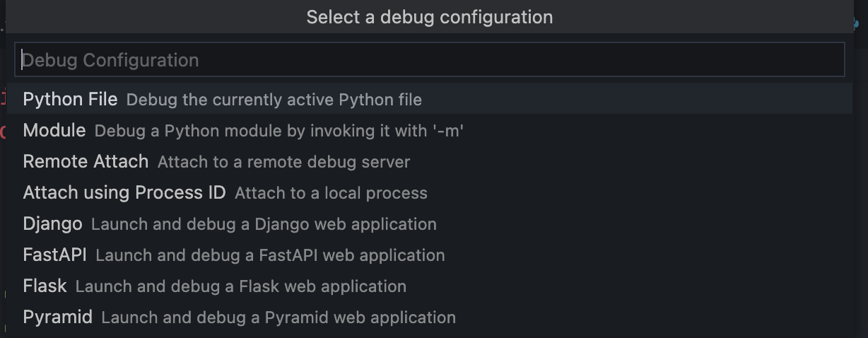
Task: Click 'Attach to a local process' description
Action: [x=331, y=193]
